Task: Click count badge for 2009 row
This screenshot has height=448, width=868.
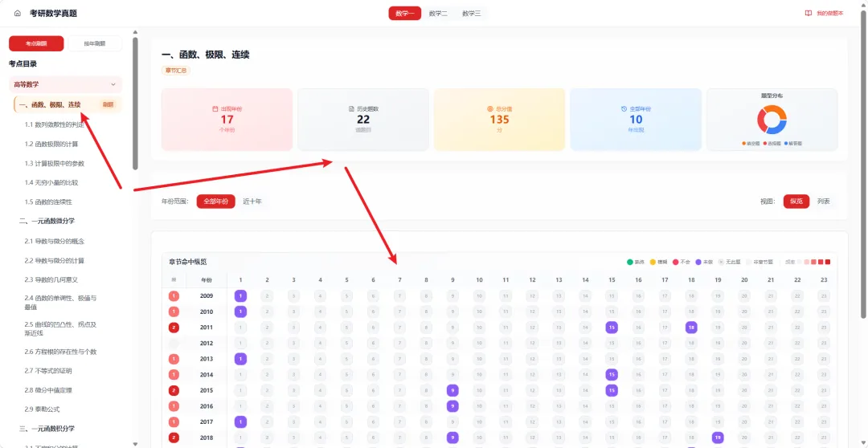Action: coord(174,296)
